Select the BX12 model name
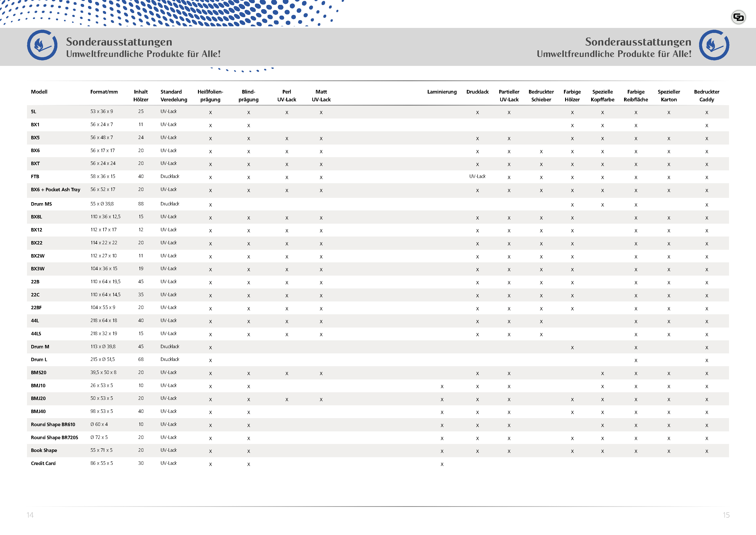Viewport: 756px width, 535px height. [37, 230]
